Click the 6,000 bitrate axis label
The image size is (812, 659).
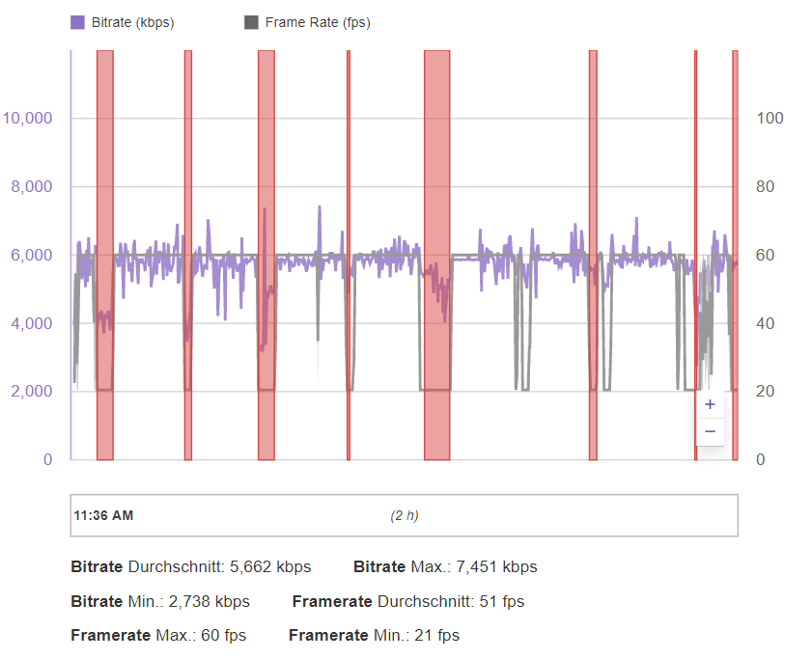click(32, 256)
